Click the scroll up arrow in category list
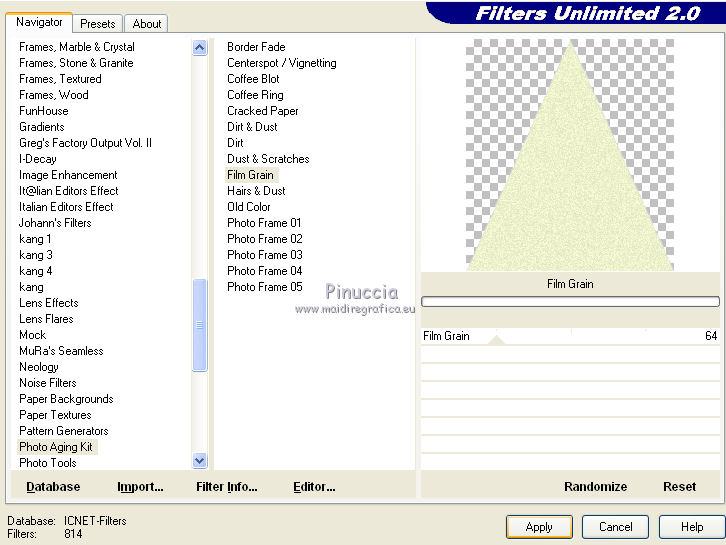The image size is (726, 545). (x=200, y=48)
